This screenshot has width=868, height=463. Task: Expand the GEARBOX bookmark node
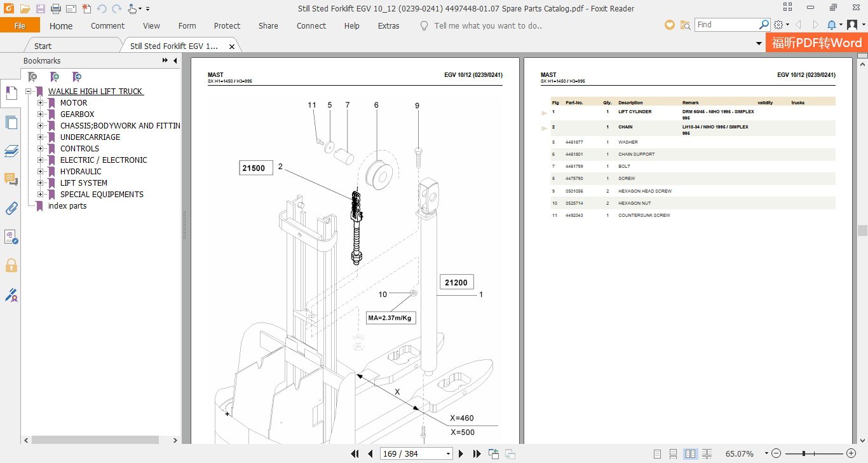(40, 114)
